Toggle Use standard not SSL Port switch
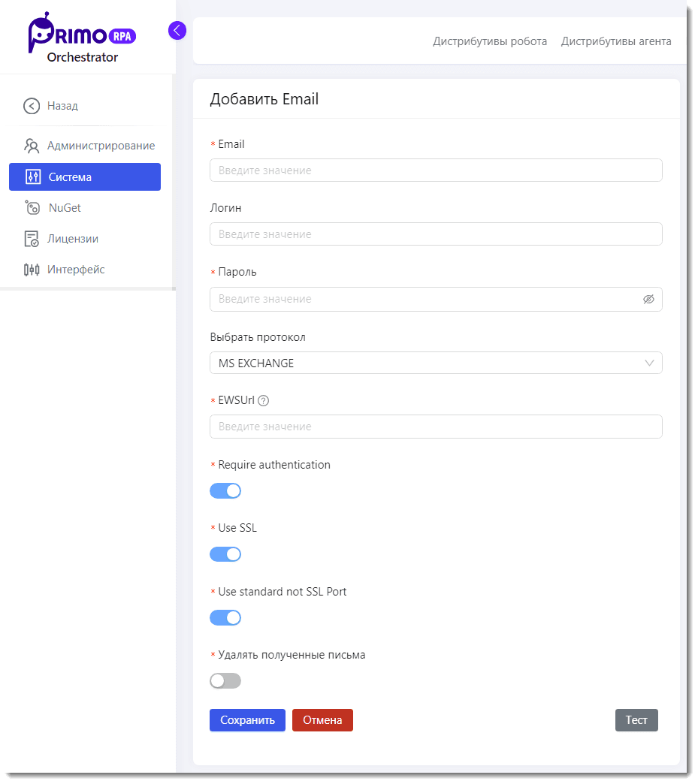 (225, 618)
